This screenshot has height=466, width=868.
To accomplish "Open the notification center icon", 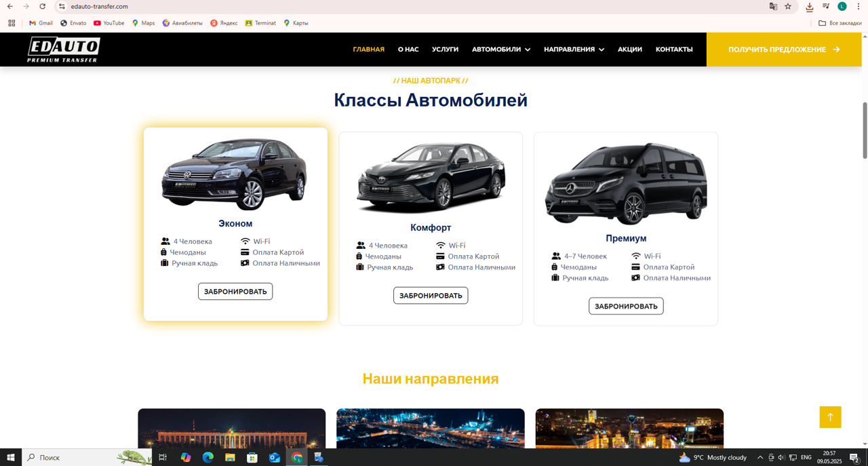I will (854, 458).
